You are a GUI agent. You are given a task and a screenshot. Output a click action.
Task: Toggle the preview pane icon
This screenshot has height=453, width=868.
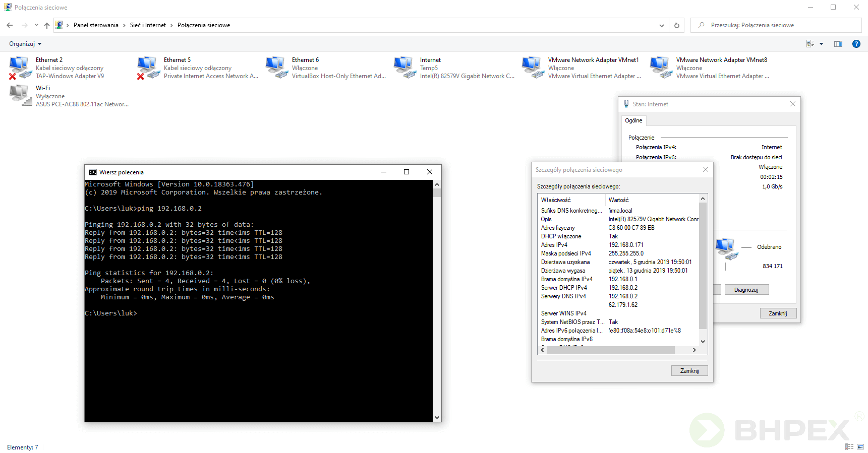coord(838,44)
